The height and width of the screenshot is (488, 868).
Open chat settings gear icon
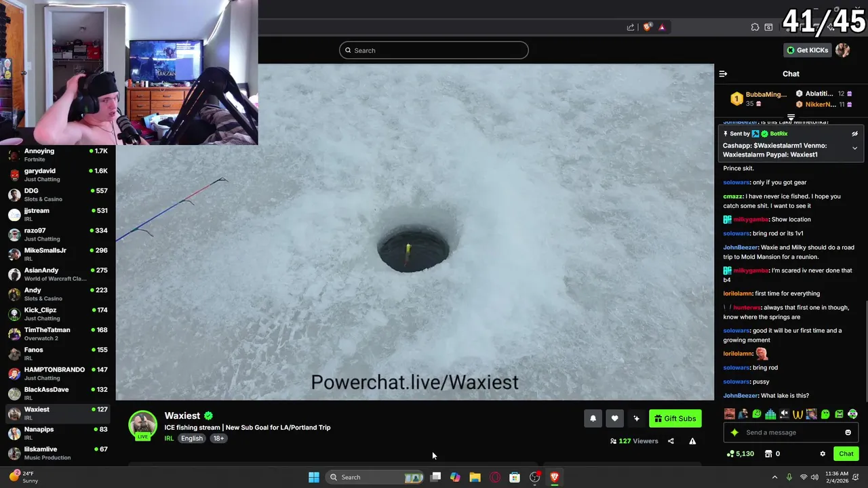pos(823,454)
